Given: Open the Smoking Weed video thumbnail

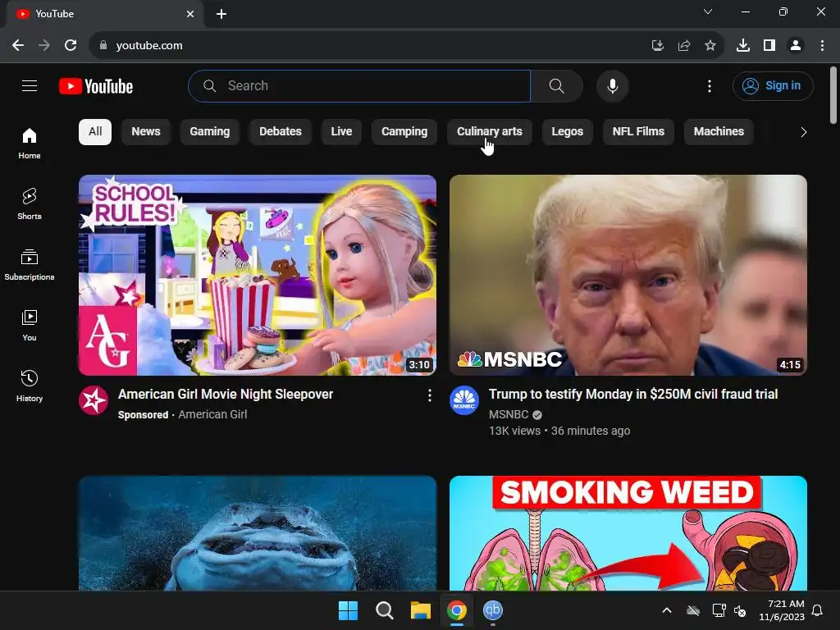Looking at the screenshot, I should pos(628,533).
